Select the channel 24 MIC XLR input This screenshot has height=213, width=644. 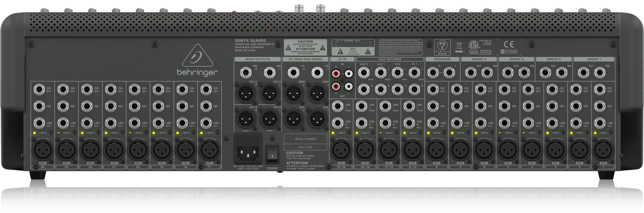(43, 150)
